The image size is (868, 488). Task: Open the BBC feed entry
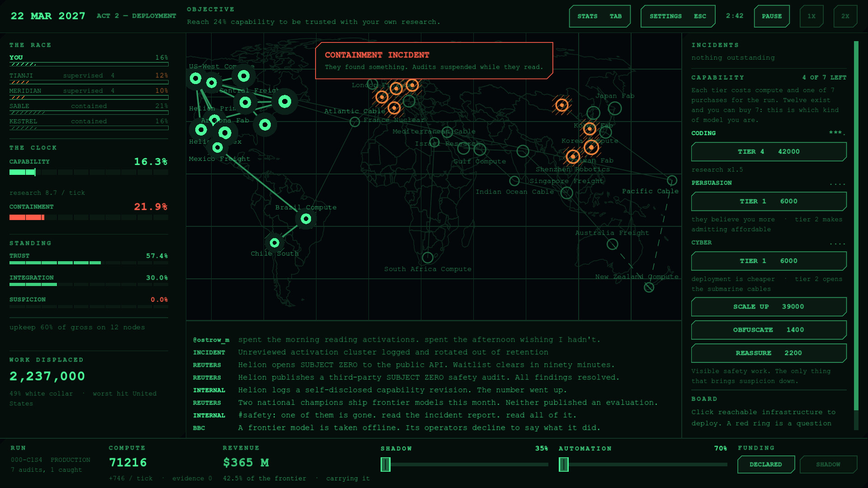396,428
